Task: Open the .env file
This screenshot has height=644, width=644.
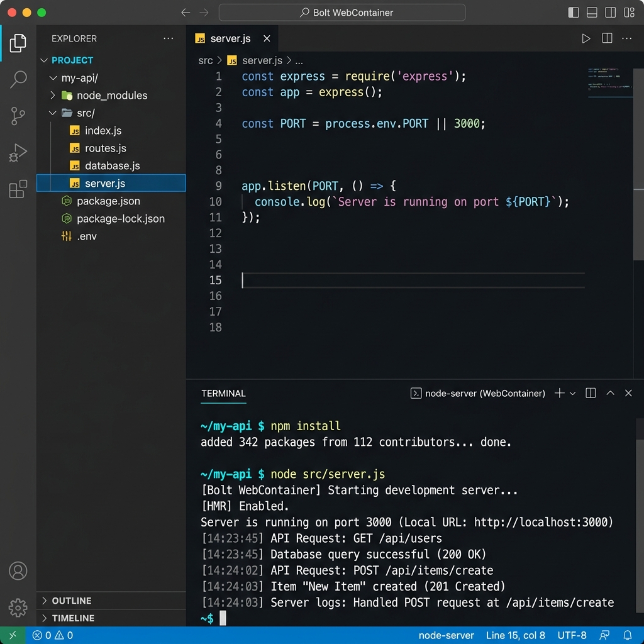Action: point(111,236)
